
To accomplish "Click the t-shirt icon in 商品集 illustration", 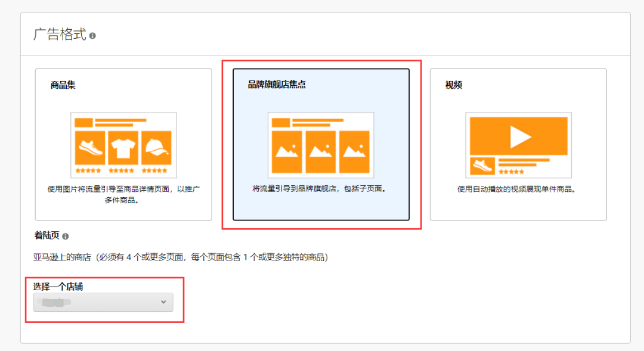I will click(x=123, y=148).
